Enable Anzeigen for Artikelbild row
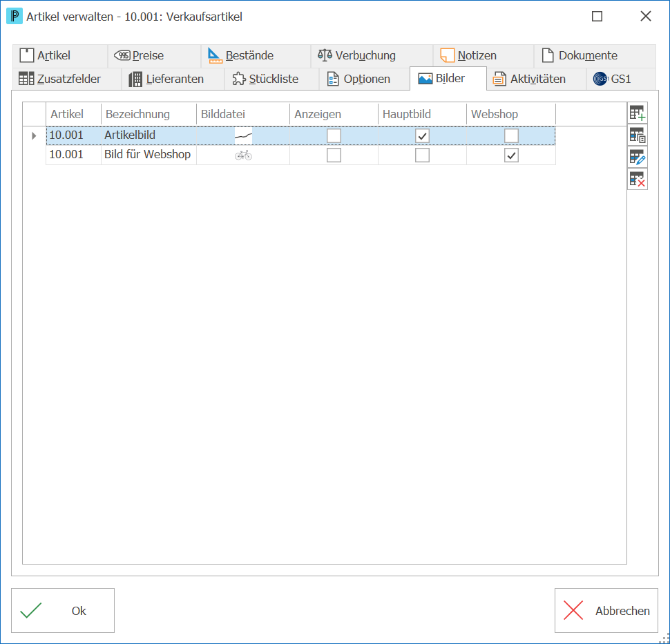670x644 pixels. [334, 136]
